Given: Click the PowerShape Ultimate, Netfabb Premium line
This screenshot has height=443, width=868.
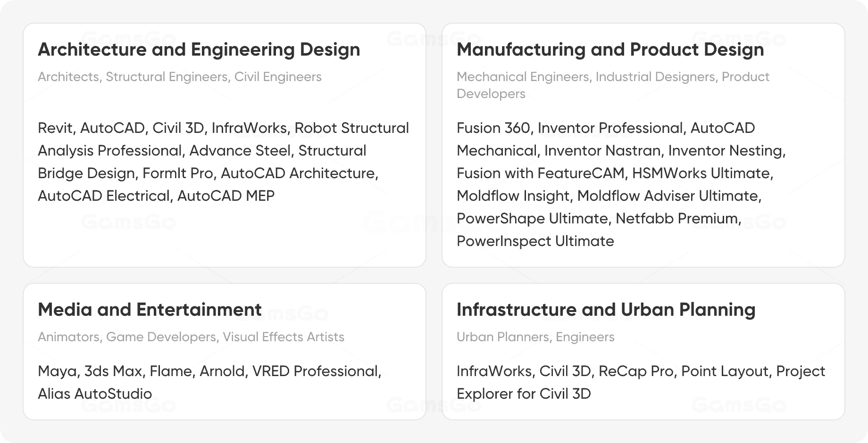Looking at the screenshot, I should point(599,219).
